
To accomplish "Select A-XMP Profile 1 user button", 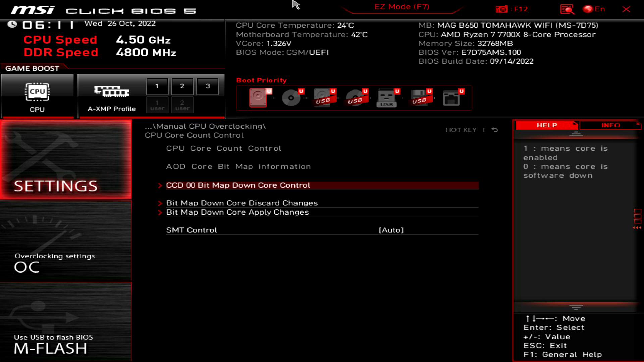I will click(x=157, y=105).
